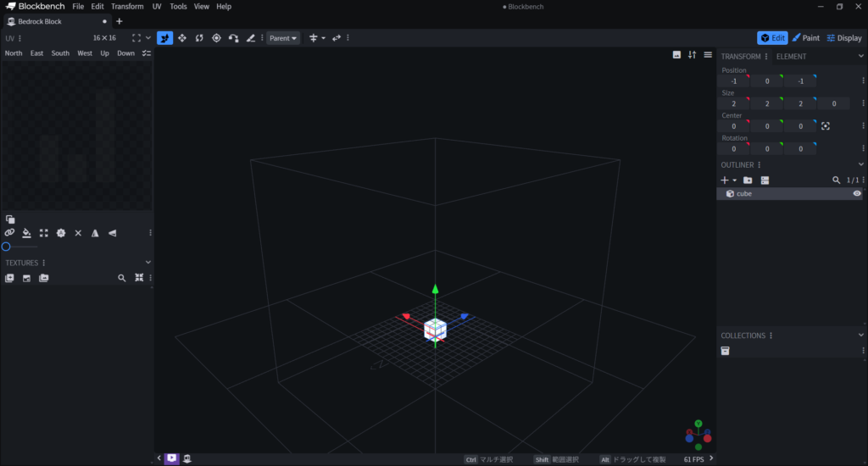Open the Parent transform space dropdown
This screenshot has width=868, height=466.
[x=283, y=38]
